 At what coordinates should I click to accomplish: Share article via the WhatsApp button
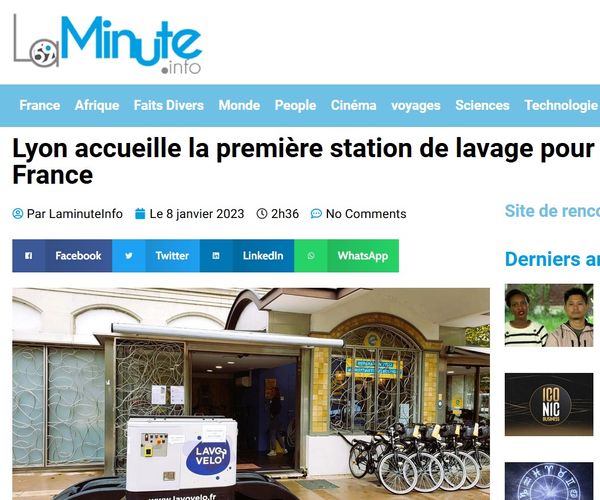(346, 256)
